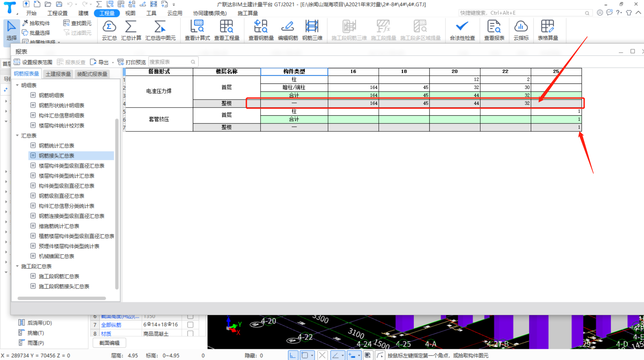Click 报表反查 button
Image resolution: width=644 pixels, height=360 pixels.
coord(71,62)
